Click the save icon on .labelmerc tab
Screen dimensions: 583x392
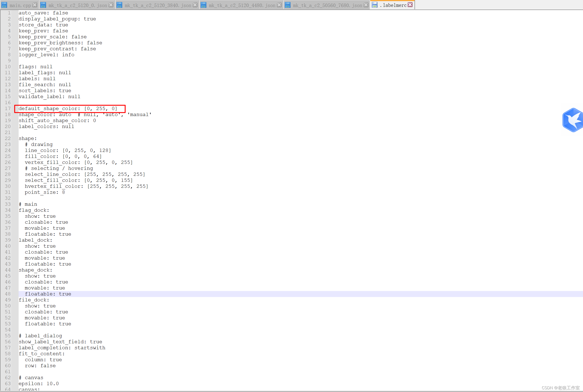[x=374, y=5]
